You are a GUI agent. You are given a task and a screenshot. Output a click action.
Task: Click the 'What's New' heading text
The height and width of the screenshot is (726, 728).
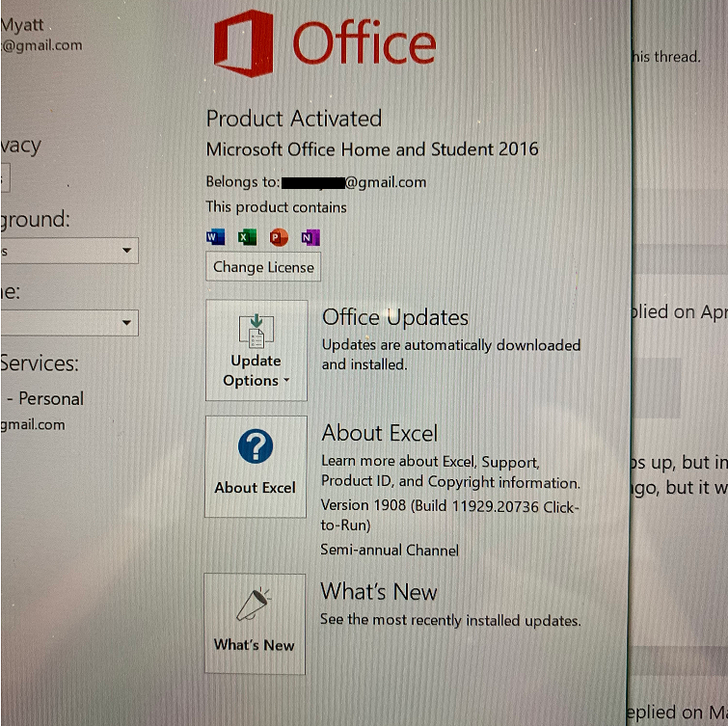click(x=378, y=592)
